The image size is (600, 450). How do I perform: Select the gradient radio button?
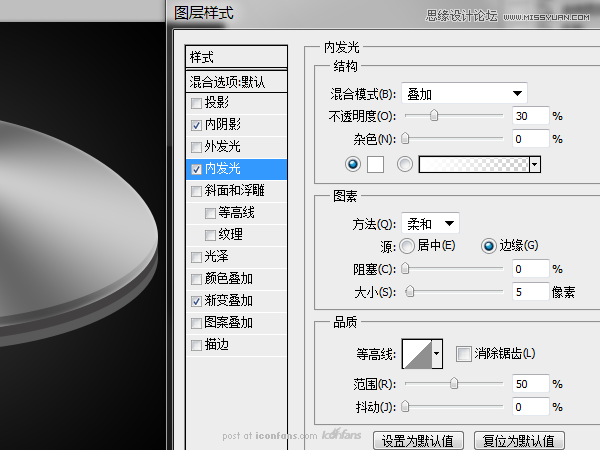click(x=404, y=165)
